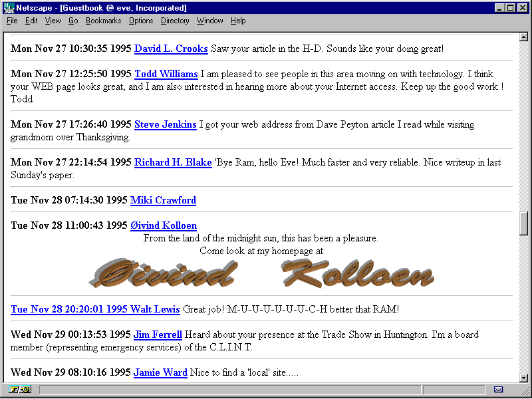Visit the Richard H. Blake link
The height and width of the screenshot is (399, 532).
click(x=173, y=162)
